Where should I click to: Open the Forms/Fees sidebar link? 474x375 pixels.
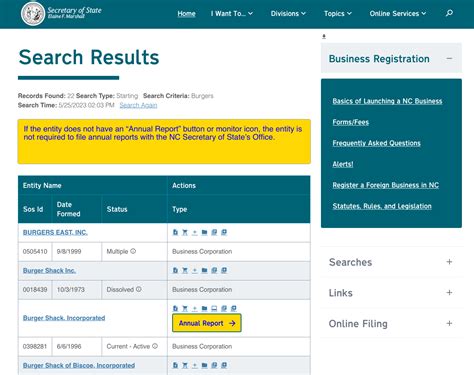coord(351,122)
